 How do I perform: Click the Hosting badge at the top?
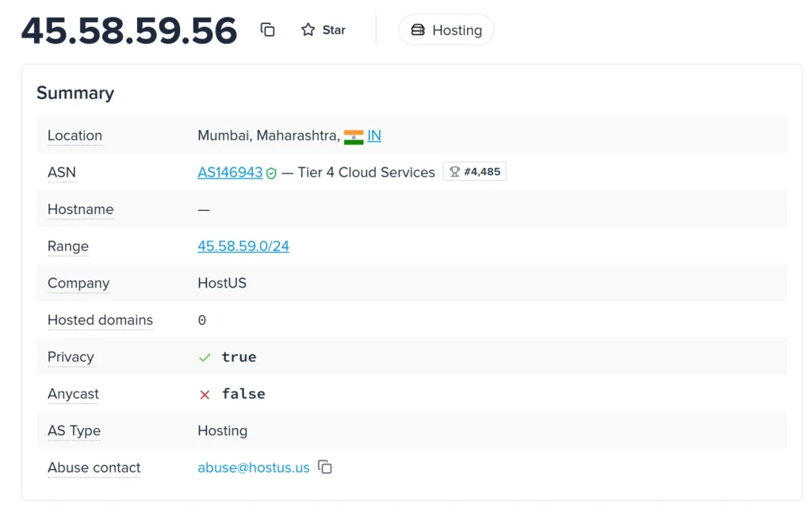(x=446, y=30)
